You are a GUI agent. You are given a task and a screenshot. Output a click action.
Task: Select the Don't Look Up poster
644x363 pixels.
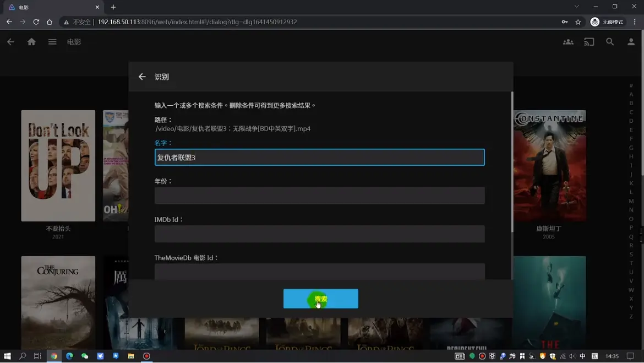tap(58, 165)
